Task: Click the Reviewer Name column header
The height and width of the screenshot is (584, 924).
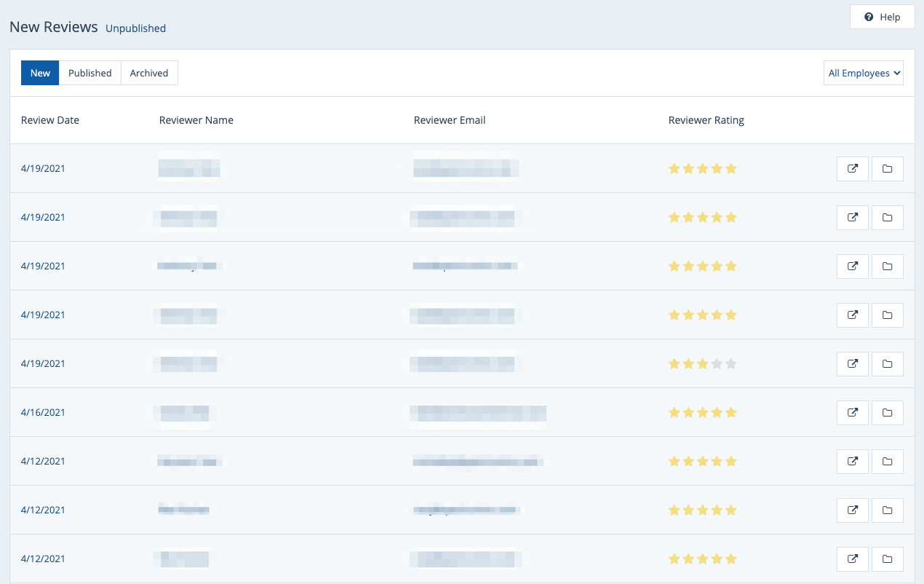Action: (x=196, y=120)
